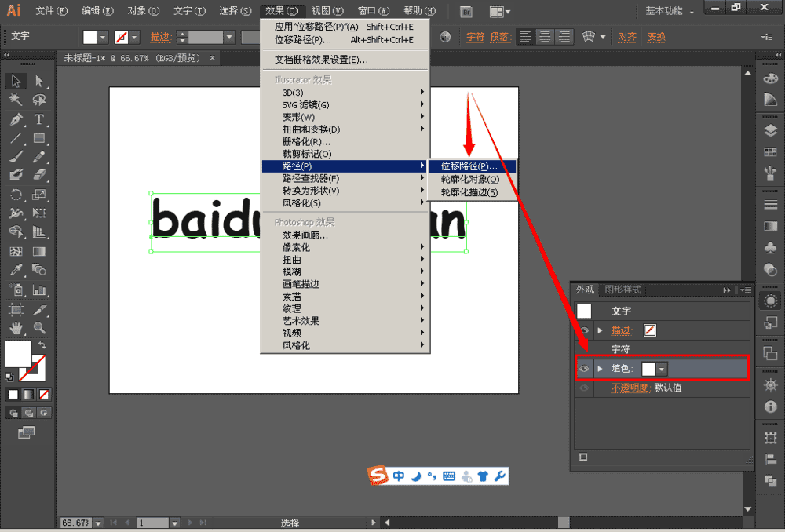Open the fill color dropdown in 外观 panel
The height and width of the screenshot is (532, 785).
click(662, 370)
